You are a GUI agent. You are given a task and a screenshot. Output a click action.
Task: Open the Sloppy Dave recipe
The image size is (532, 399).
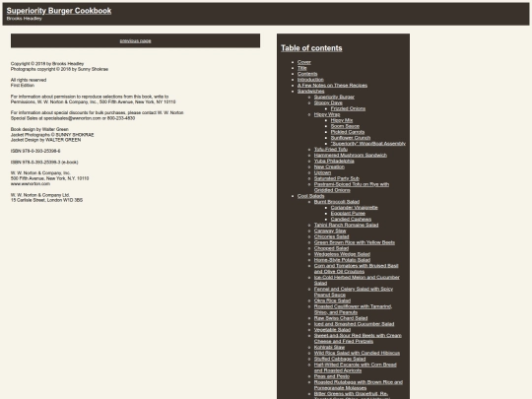coord(328,102)
